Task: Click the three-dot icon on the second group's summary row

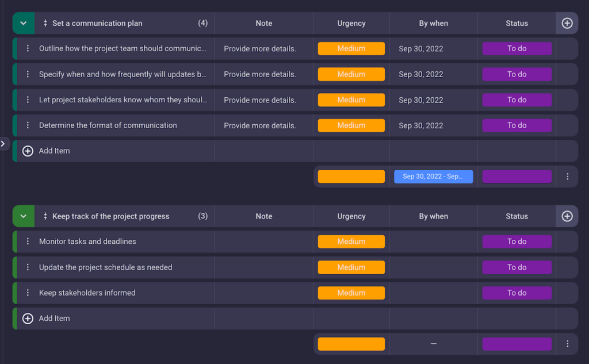Action: pyautogui.click(x=567, y=343)
